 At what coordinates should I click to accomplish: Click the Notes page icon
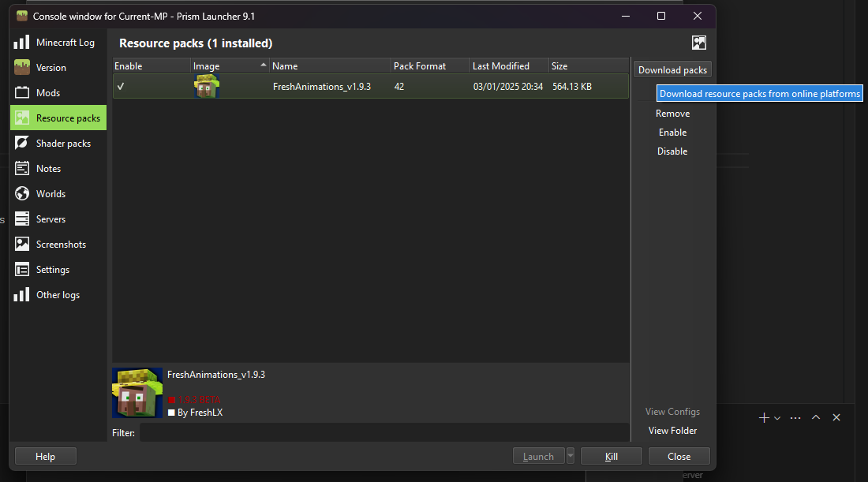click(22, 169)
